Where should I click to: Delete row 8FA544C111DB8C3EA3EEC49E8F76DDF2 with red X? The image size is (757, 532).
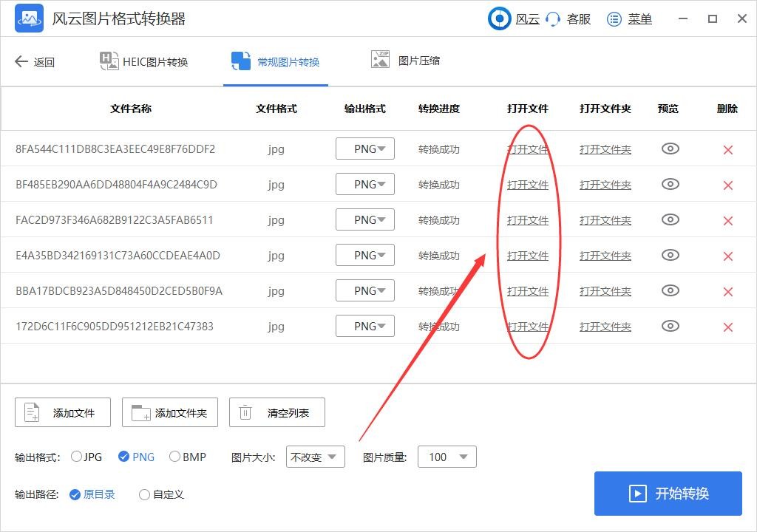[x=728, y=150]
